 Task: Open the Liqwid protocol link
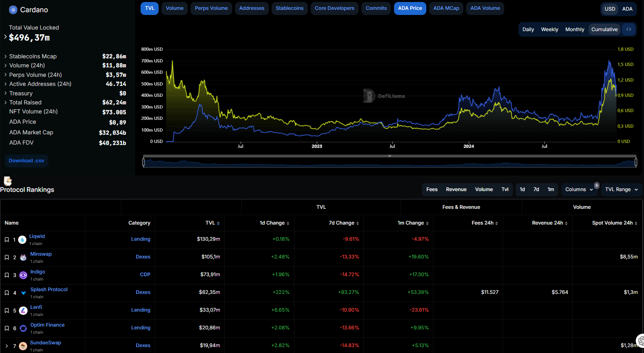point(37,236)
